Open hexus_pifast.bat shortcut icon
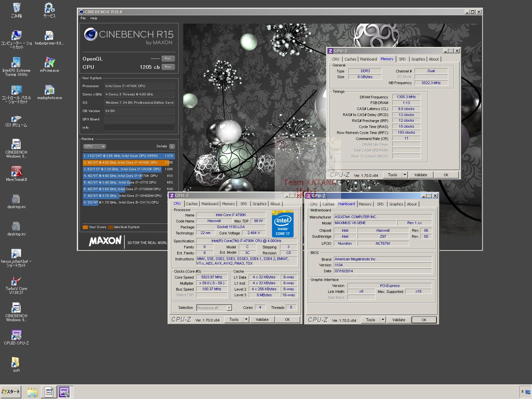532x399 pixels. click(16, 257)
